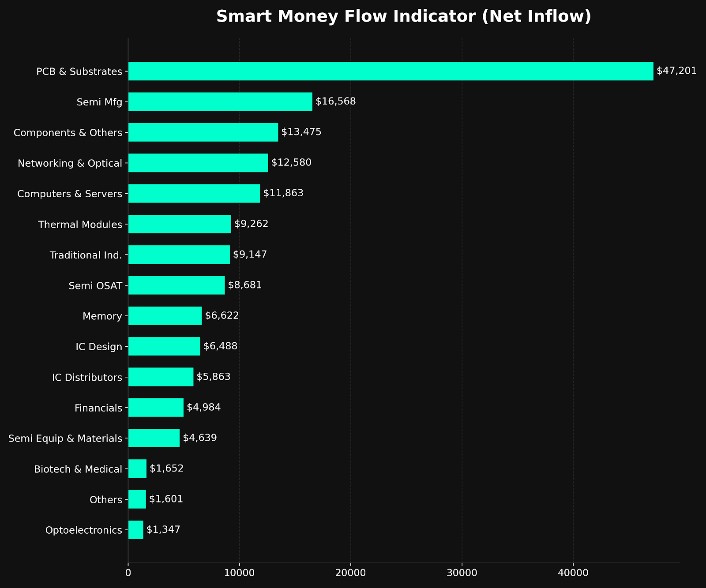Click the $8,681 Semi OSAT value label
The height and width of the screenshot is (588, 706).
coord(245,285)
